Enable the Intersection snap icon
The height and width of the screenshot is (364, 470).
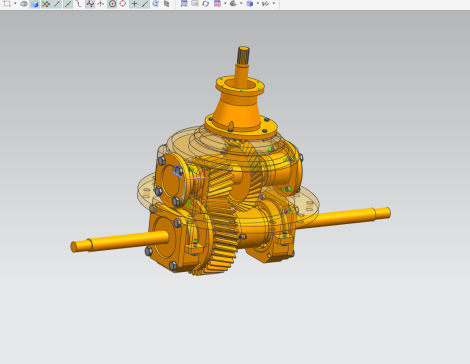(100, 4)
